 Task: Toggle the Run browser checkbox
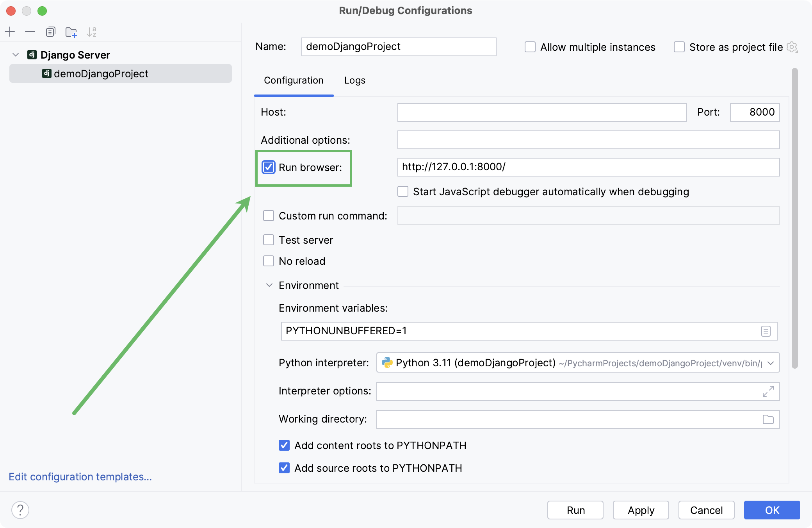pos(267,168)
